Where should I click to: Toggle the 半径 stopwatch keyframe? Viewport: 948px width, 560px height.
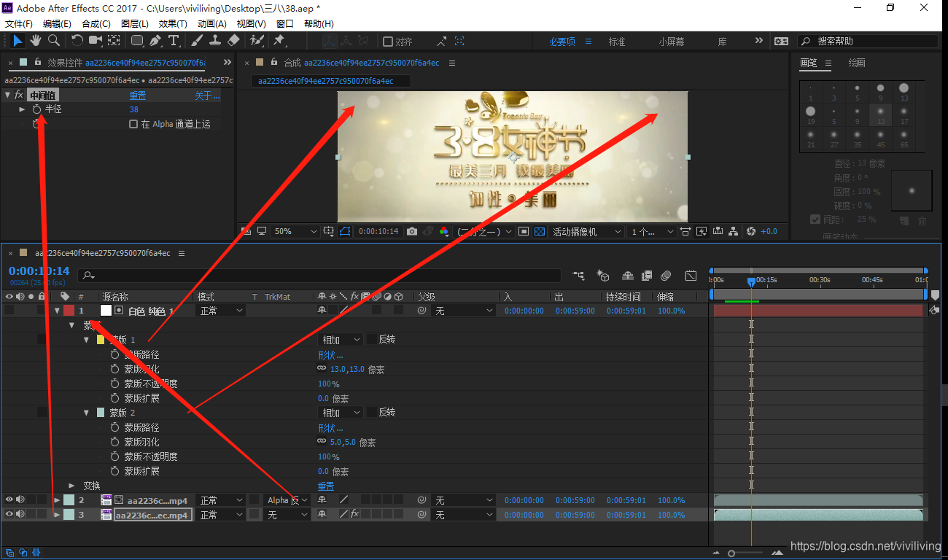coord(36,109)
